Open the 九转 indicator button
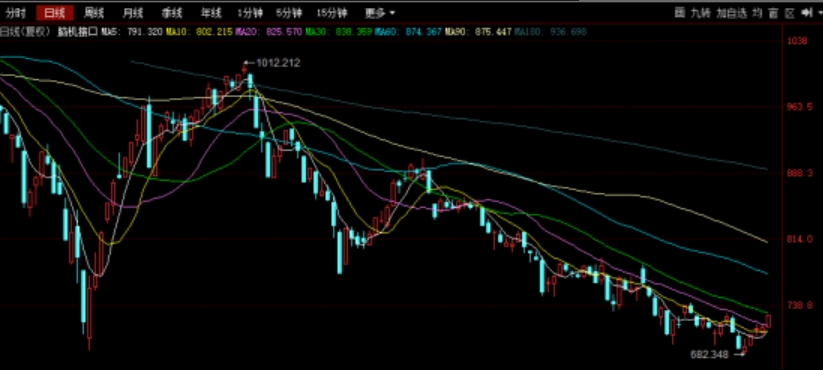Image resolution: width=823 pixels, height=370 pixels. (x=700, y=13)
